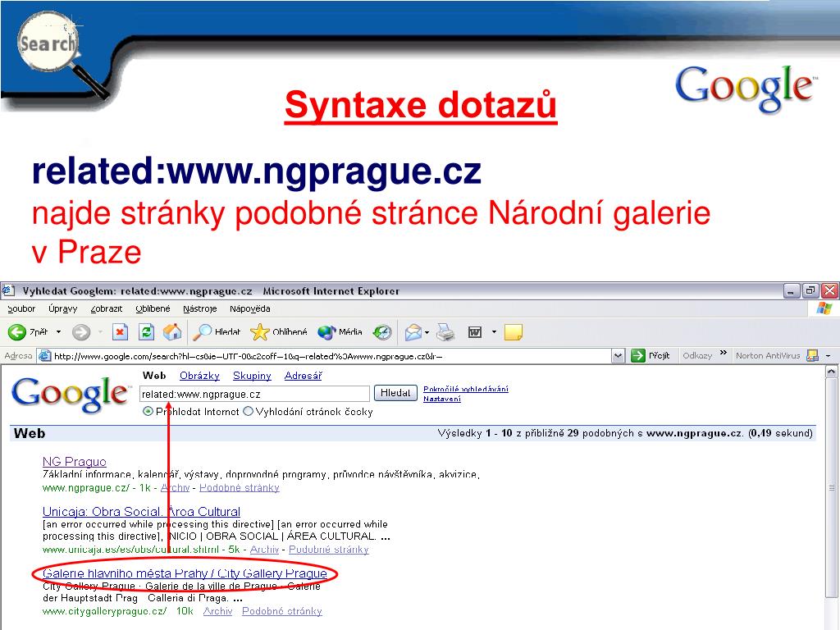Screen dimensions: 840x630
Task: Click the Word edit icon
Action: pos(475,332)
